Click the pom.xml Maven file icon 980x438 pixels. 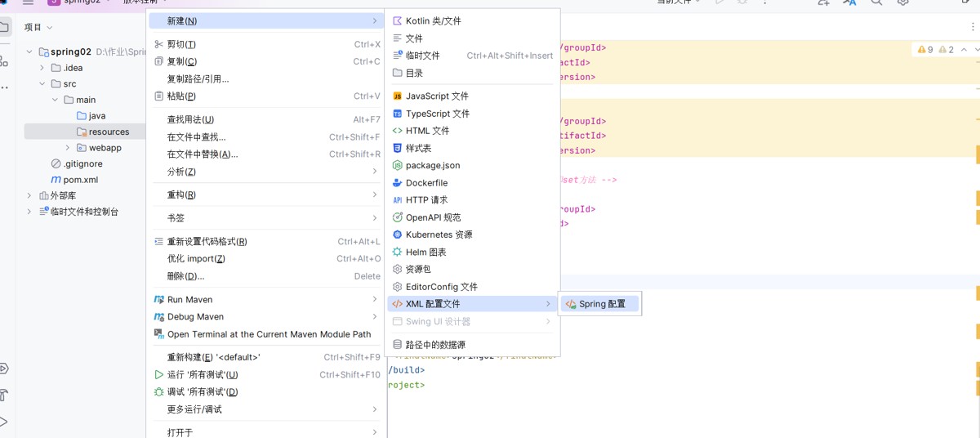point(56,180)
